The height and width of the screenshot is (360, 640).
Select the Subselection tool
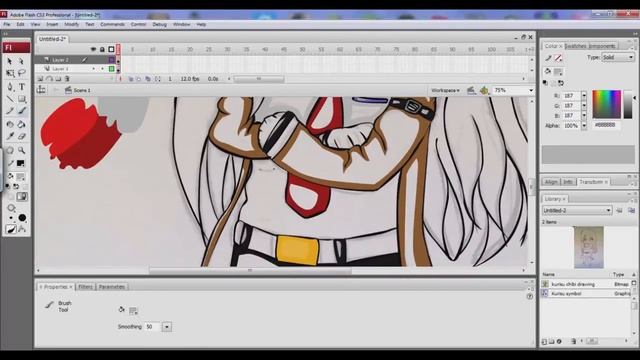click(22, 61)
